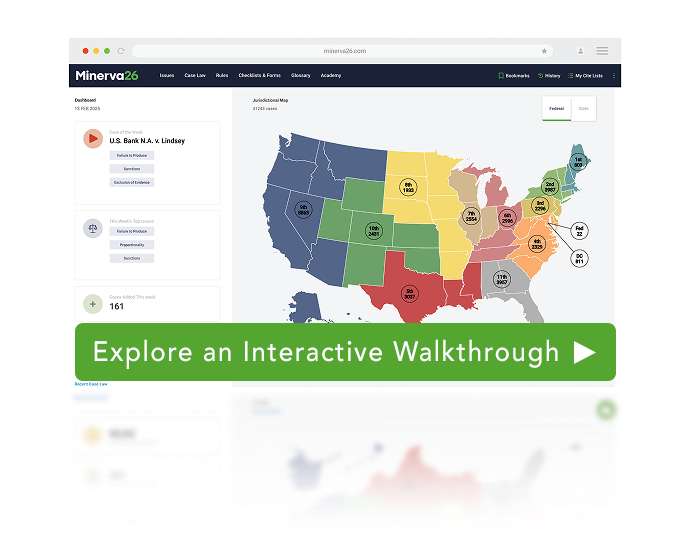Click Explore an Interactive Walkthrough banner
This screenshot has height=545, width=691.
345,352
